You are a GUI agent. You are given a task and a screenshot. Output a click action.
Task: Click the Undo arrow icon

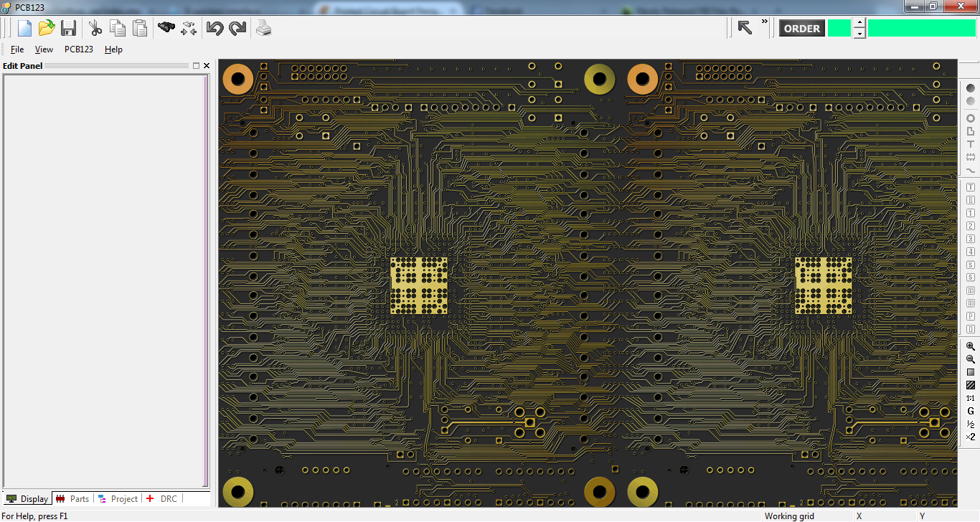point(215,27)
